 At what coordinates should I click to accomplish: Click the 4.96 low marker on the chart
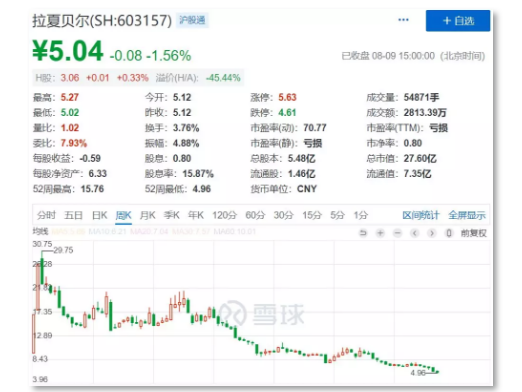pos(418,373)
